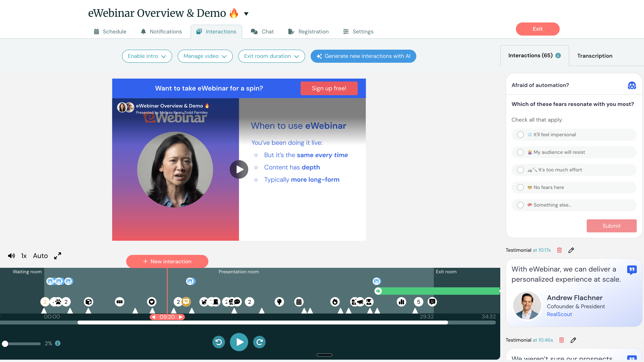
Task: Click the green marker at the bar's start
Action: tap(378, 291)
